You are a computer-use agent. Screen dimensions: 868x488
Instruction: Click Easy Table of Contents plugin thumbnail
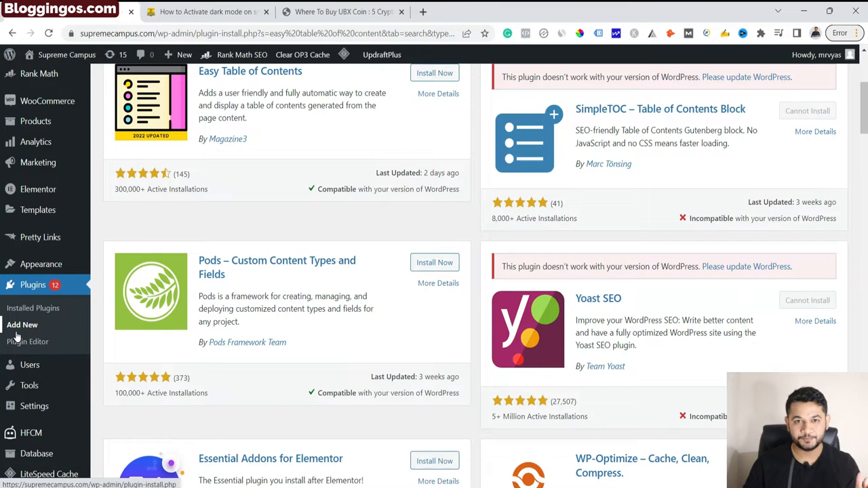click(151, 102)
